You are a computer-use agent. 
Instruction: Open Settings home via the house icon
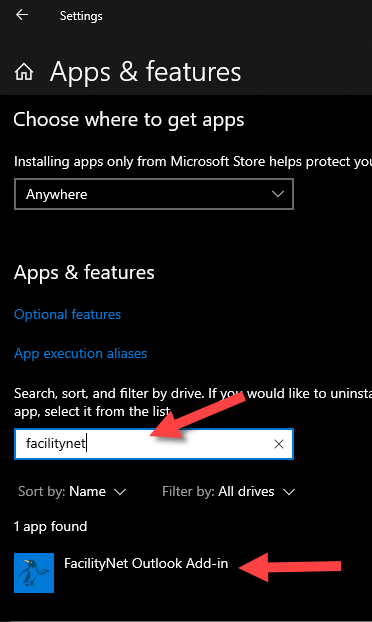coord(24,72)
